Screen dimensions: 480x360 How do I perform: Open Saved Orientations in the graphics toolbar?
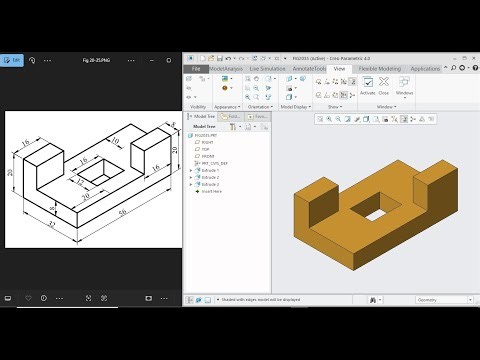point(375,119)
